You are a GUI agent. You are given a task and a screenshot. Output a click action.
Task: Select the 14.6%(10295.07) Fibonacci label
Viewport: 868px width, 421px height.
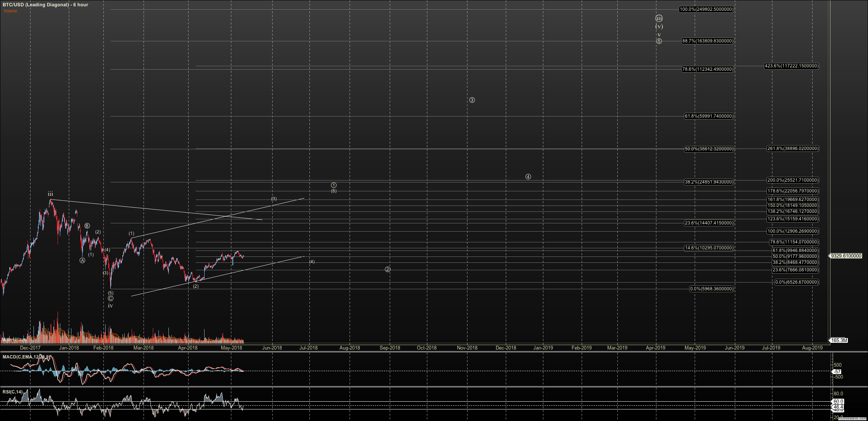(x=709, y=248)
